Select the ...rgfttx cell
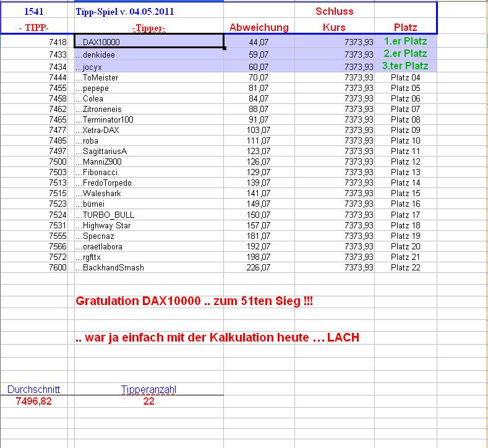Viewport: 488px width, 448px height. [149, 257]
